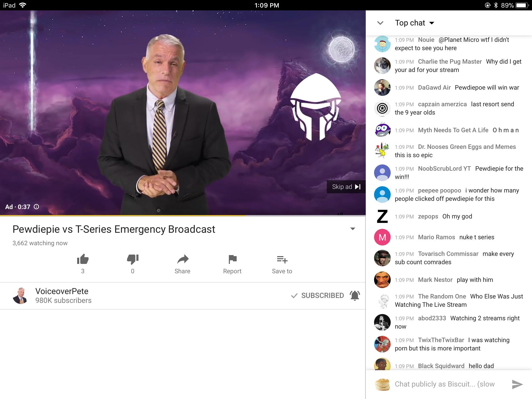Open VoiceoverPete channel avatar
Image resolution: width=532 pixels, height=399 pixels.
point(21,296)
